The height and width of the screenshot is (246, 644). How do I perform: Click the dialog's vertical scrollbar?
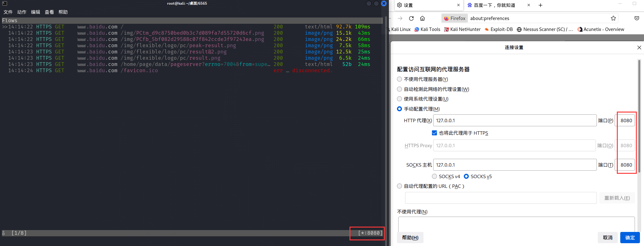pos(639,116)
